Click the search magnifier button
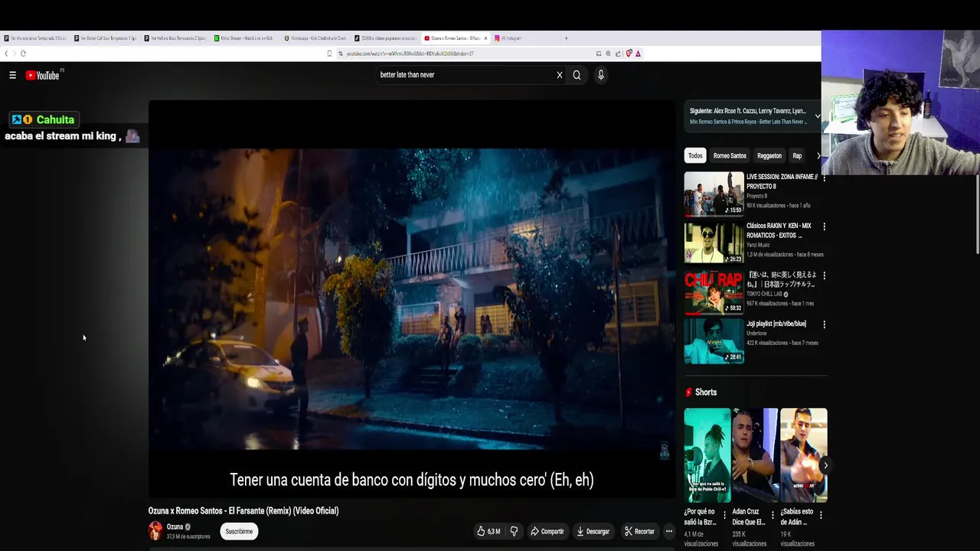Viewport: 980px width, 551px height. (x=577, y=75)
